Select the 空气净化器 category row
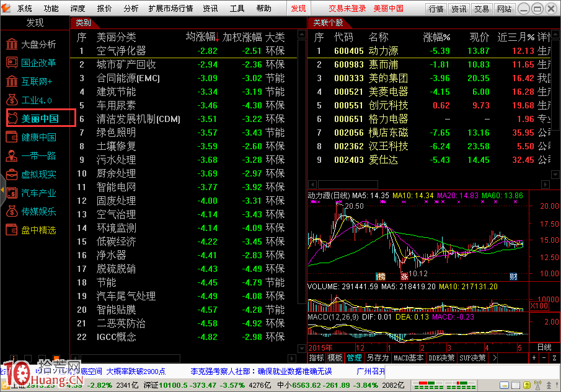The image size is (561, 392). point(183,51)
